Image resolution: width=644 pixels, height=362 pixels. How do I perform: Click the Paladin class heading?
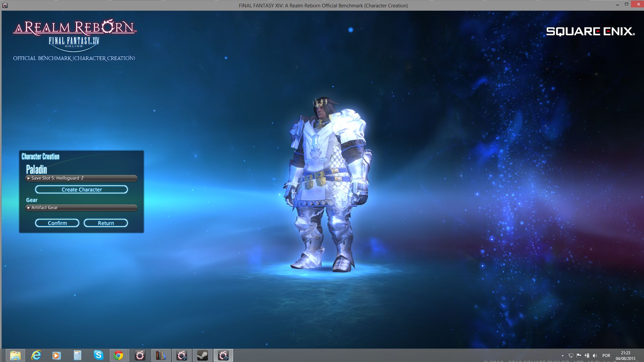[x=37, y=169]
